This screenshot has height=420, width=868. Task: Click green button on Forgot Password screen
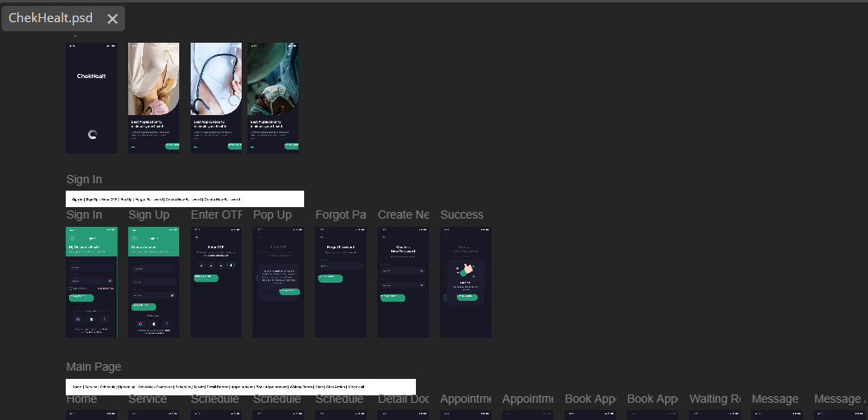pos(330,279)
